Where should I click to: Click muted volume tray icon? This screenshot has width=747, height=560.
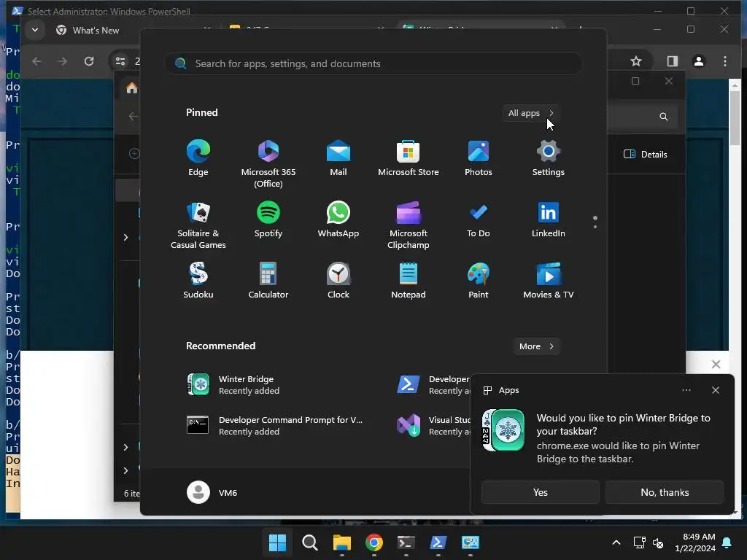point(659,542)
